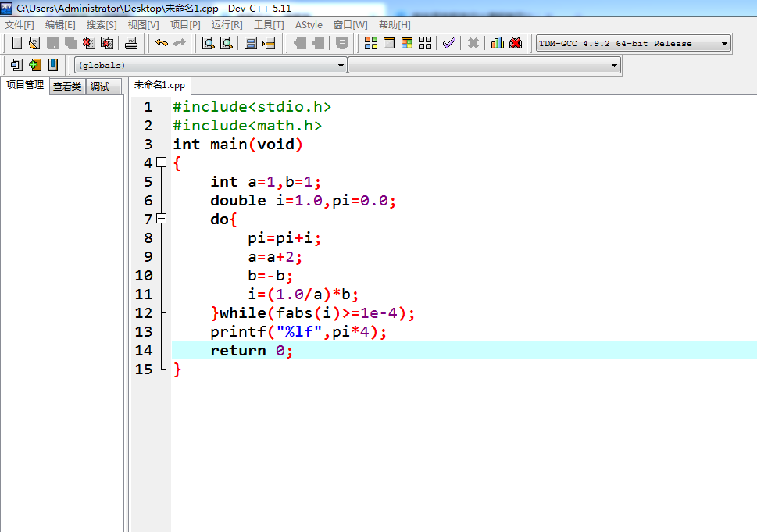Click the 'int a=1,b=1;' code line

pyautogui.click(x=266, y=181)
